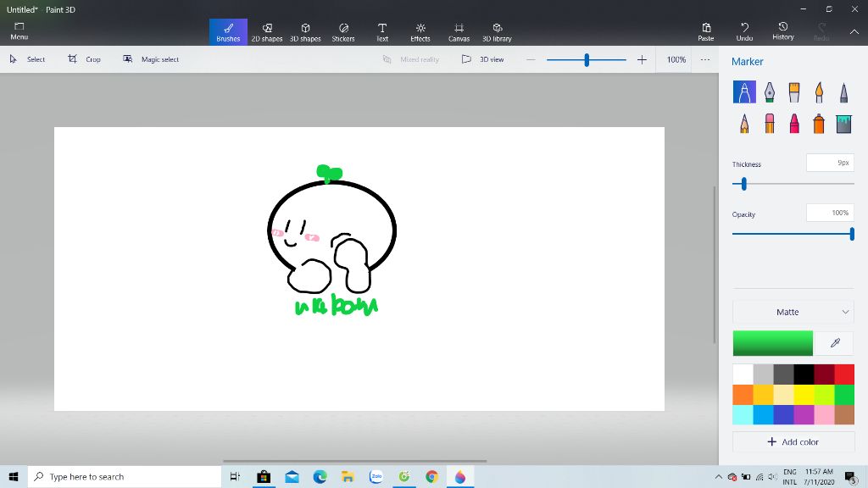The width and height of the screenshot is (868, 488).
Task: Open Microsoft Edge from the taskbar
Action: pos(320,476)
